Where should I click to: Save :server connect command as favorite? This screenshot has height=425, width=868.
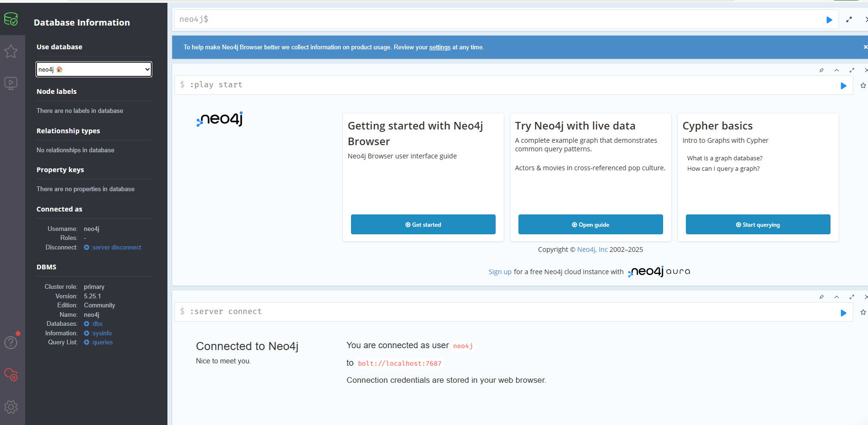tap(863, 312)
